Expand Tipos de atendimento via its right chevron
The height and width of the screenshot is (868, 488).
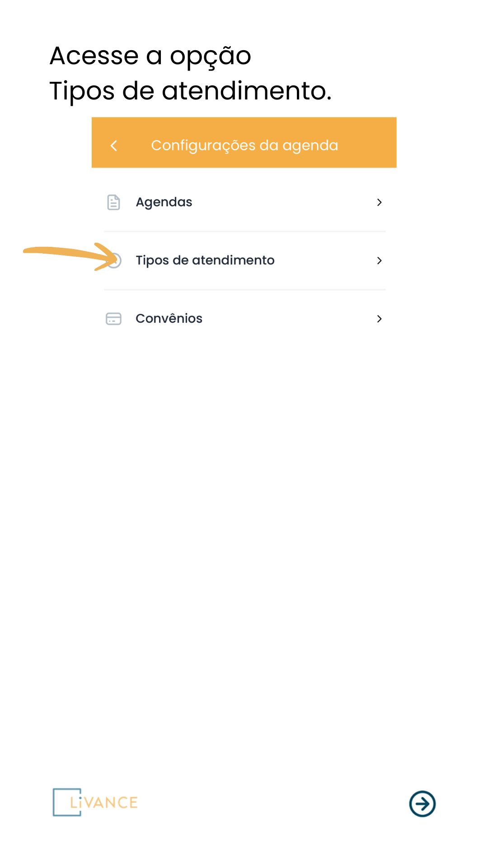point(380,260)
